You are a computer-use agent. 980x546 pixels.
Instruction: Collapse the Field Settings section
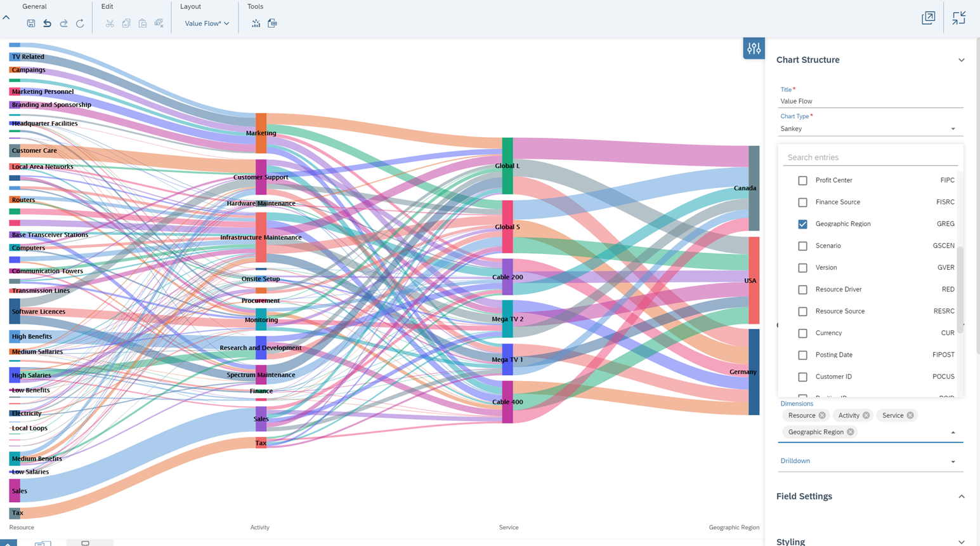[961, 496]
